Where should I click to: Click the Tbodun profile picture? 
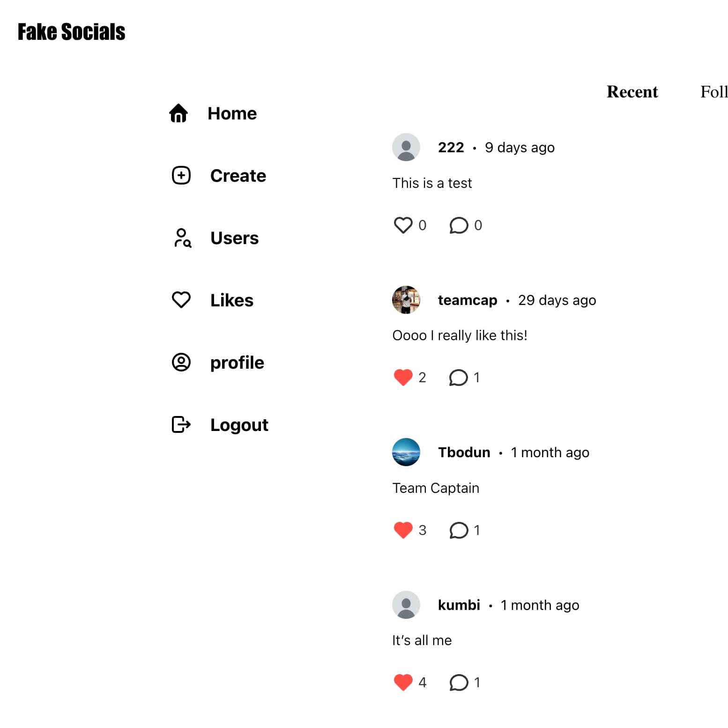406,453
